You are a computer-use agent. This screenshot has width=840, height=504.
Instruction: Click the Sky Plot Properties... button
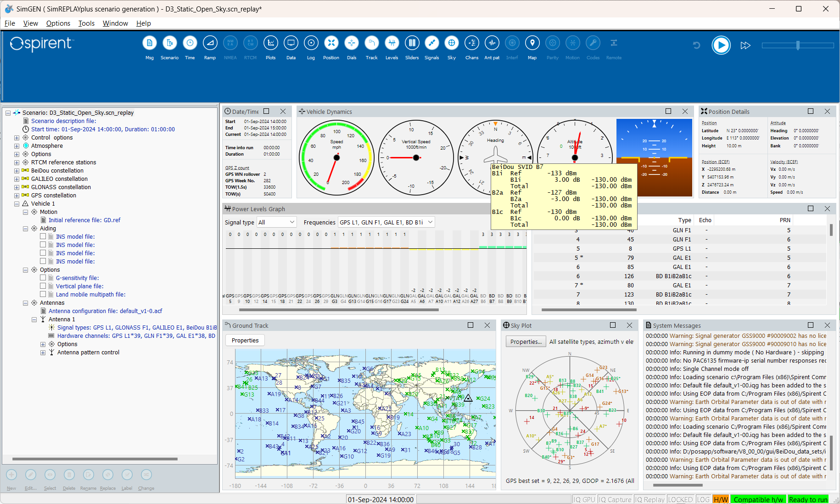526,342
